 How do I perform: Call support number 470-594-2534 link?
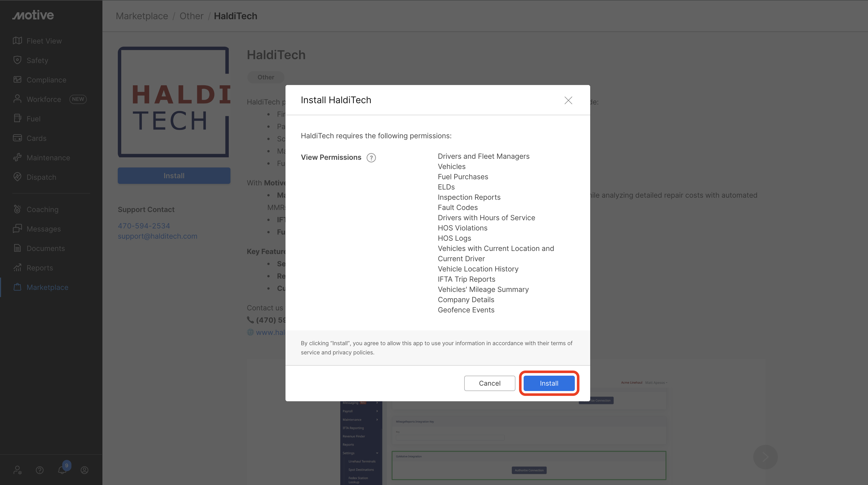pyautogui.click(x=144, y=226)
